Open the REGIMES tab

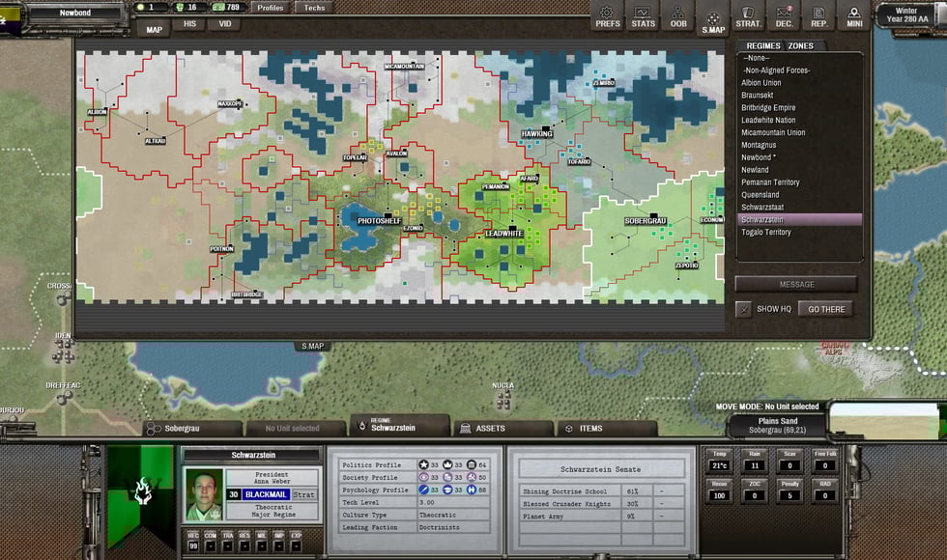(x=763, y=46)
